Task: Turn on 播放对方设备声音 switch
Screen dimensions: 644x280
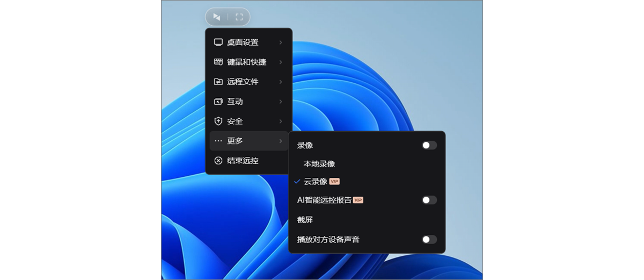Action: [429, 239]
